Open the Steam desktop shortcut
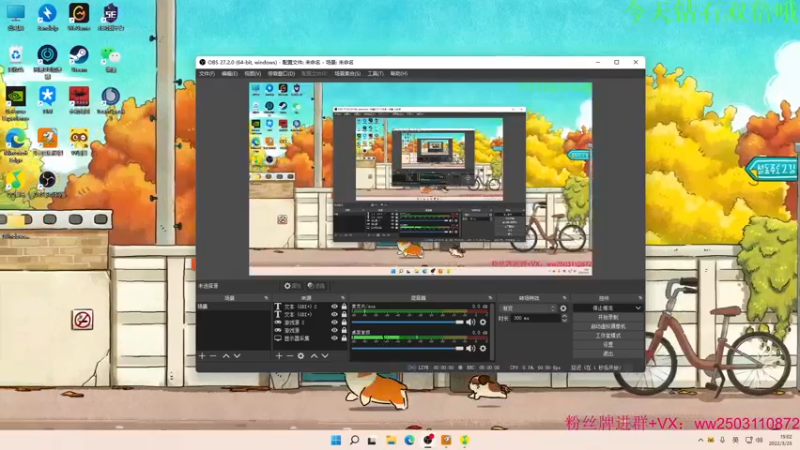 pos(79,59)
